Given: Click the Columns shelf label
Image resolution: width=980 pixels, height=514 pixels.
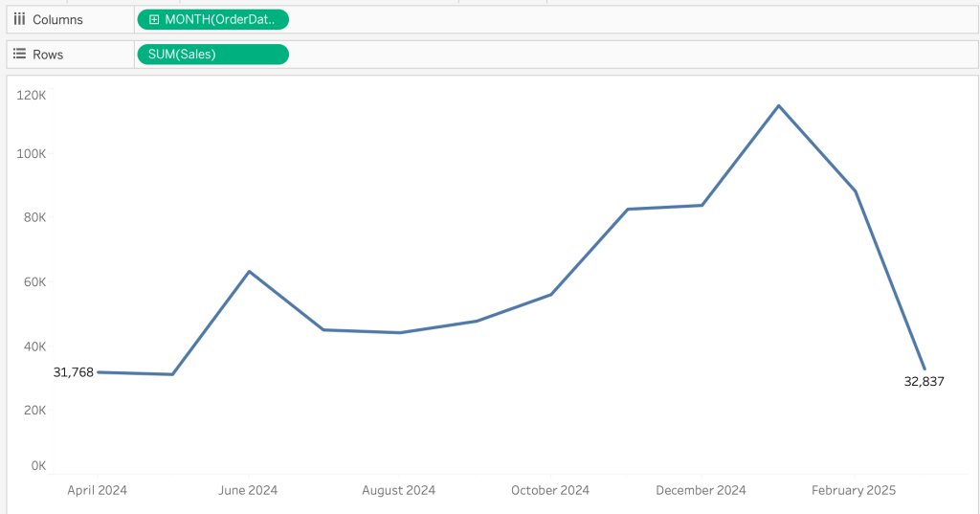Looking at the screenshot, I should 57,19.
